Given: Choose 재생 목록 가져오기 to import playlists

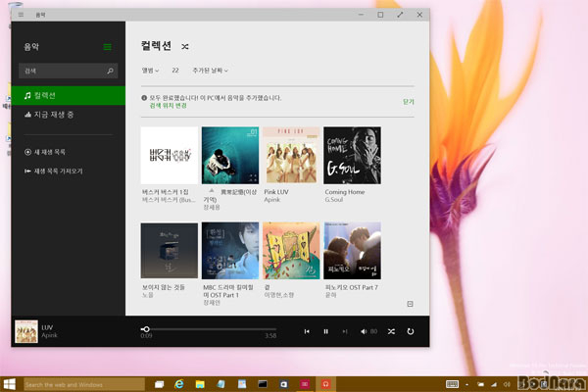Looking at the screenshot, I should [53, 171].
